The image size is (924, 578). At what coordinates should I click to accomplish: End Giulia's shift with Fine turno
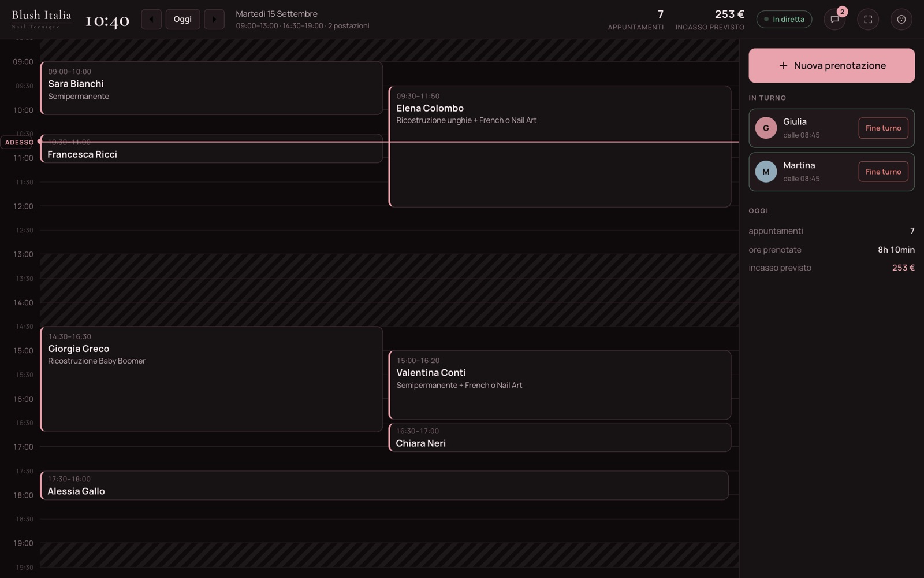click(883, 128)
